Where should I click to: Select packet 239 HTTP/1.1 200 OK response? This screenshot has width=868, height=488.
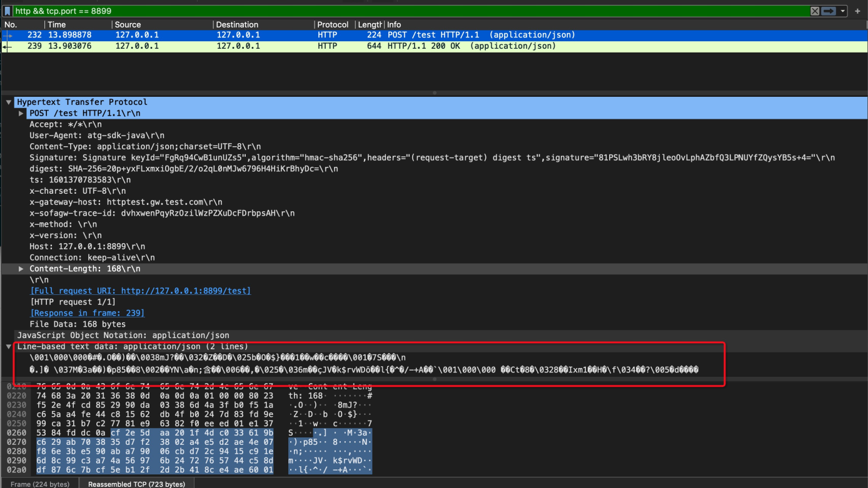434,46
